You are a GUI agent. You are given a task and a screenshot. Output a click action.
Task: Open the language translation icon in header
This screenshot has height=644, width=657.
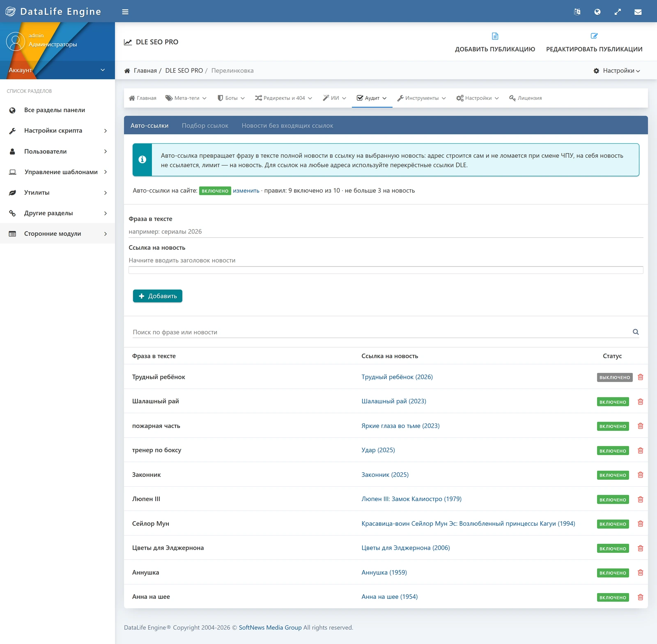click(x=577, y=12)
